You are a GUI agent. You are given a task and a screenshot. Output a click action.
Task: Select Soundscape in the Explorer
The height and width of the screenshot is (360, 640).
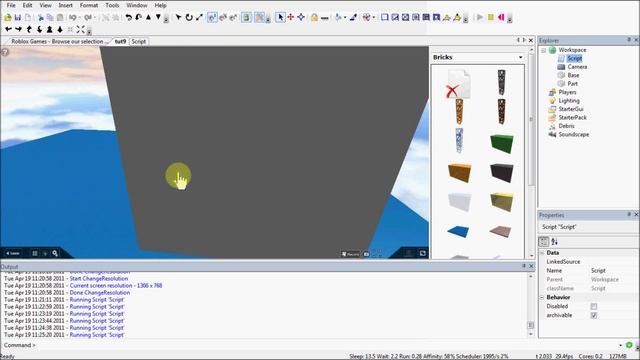coord(573,135)
